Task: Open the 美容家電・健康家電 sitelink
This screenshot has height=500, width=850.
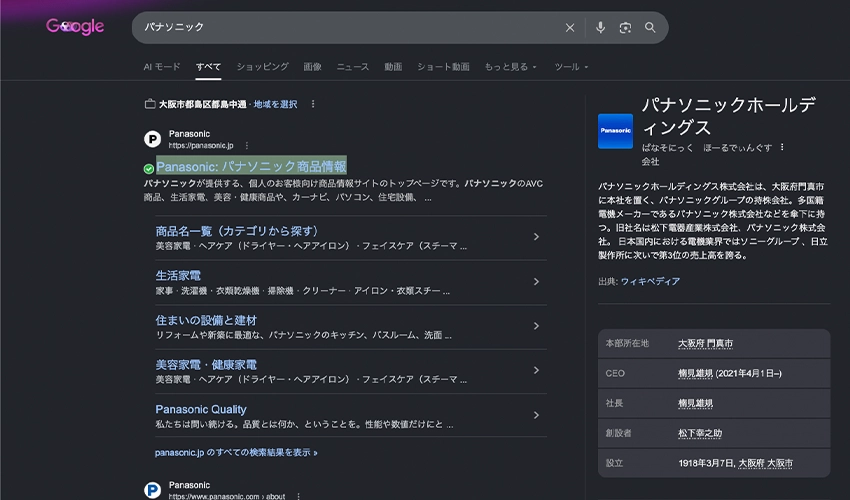Action: pyautogui.click(x=206, y=364)
